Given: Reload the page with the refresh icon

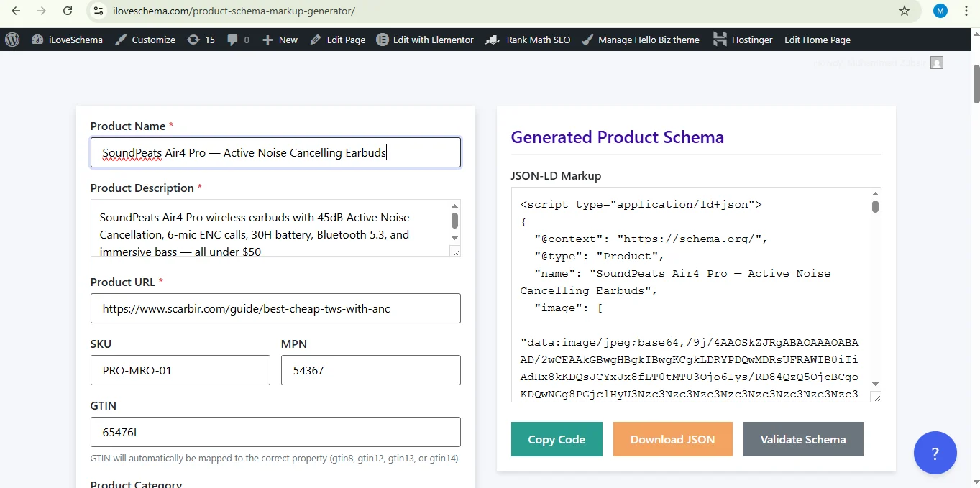Looking at the screenshot, I should click(x=68, y=11).
